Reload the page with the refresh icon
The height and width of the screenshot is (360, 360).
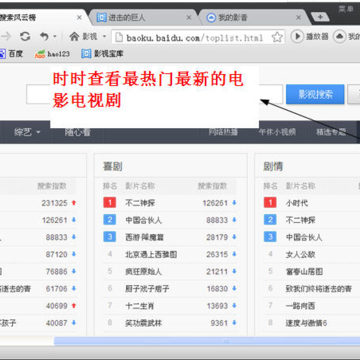[25, 36]
